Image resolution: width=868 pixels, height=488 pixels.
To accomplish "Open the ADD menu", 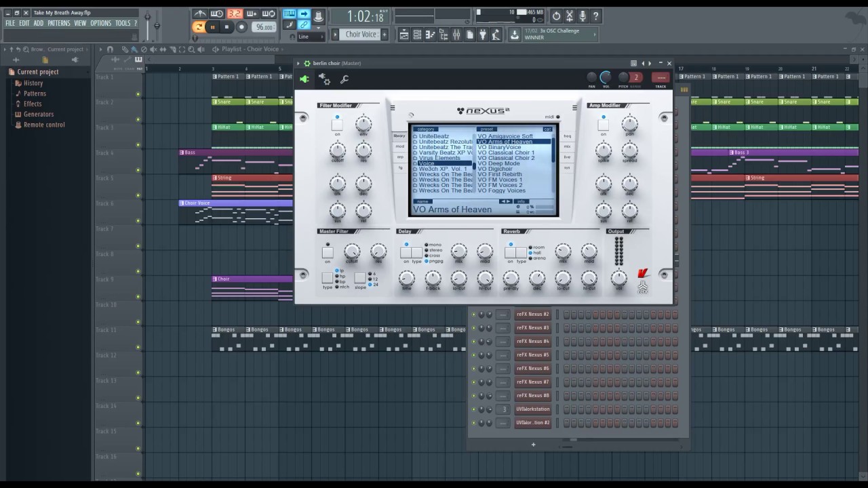I will coord(39,23).
